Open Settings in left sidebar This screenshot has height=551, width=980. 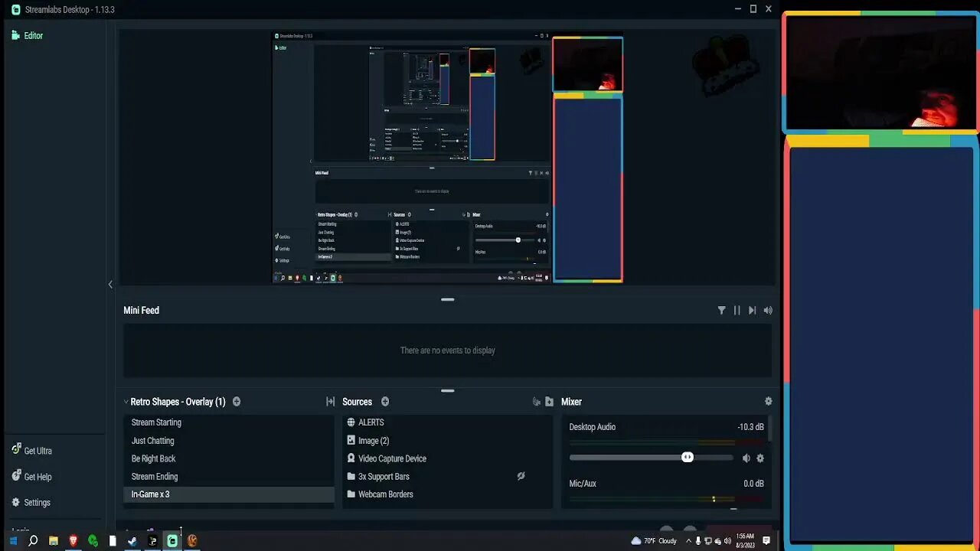31,503
